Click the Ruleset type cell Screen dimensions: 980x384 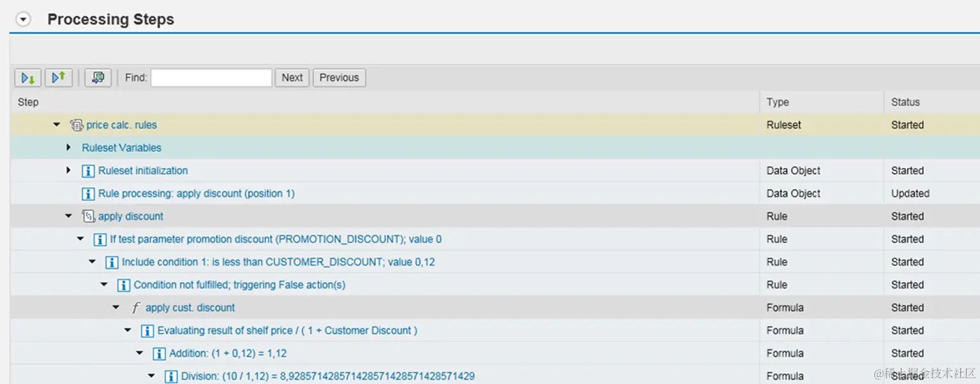point(784,125)
